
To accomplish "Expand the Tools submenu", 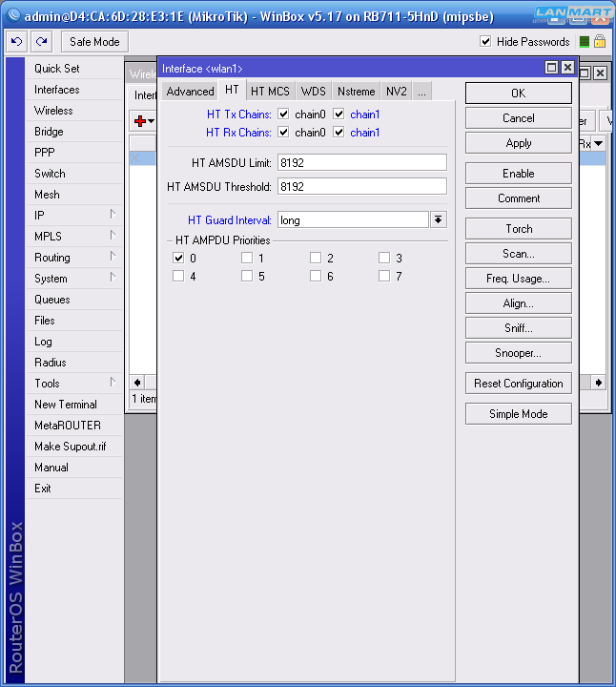I will tap(113, 383).
